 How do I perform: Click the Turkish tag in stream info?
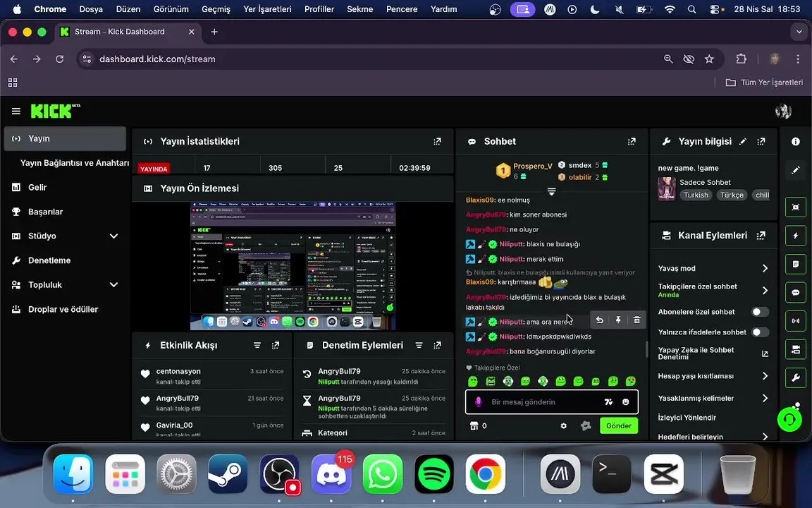[696, 195]
